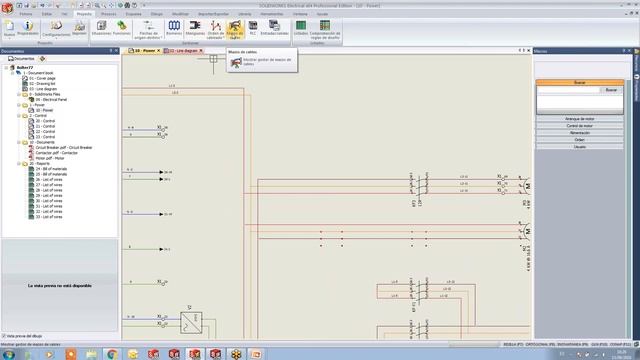The width and height of the screenshot is (640, 360).
Task: Open the Dibujo ribbon tab
Action: pos(157,14)
